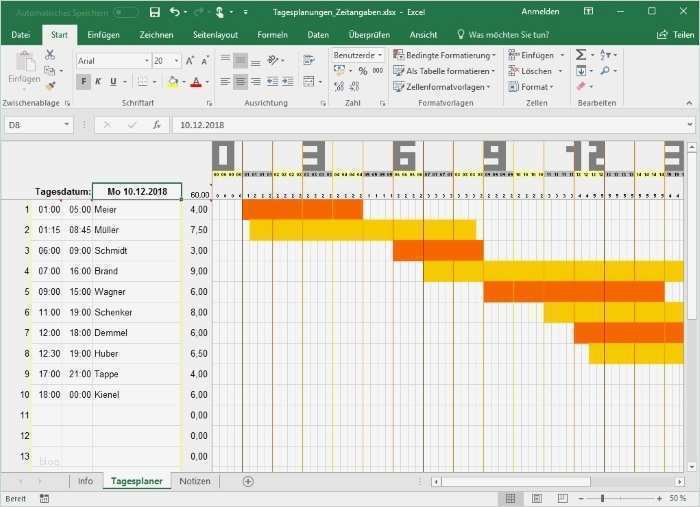The height and width of the screenshot is (507, 700).
Task: Click the Clear eraser icon
Action: pos(581,86)
